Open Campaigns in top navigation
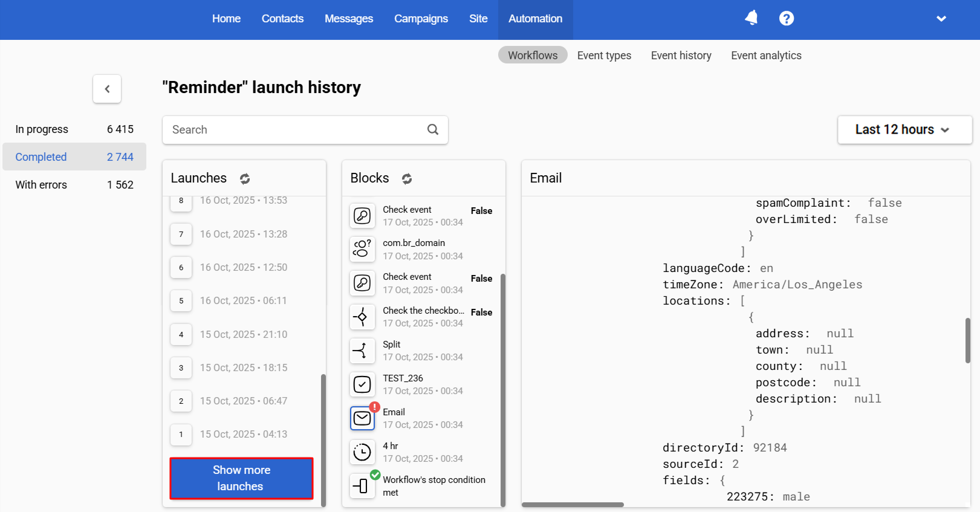Screen dimensions: 980x512 pos(421,19)
